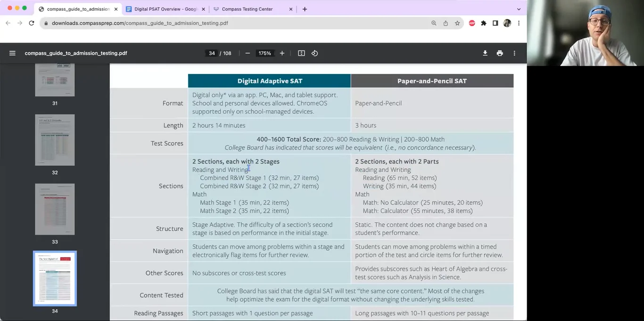
Task: Edit the 175% zoom level field
Action: 264,53
